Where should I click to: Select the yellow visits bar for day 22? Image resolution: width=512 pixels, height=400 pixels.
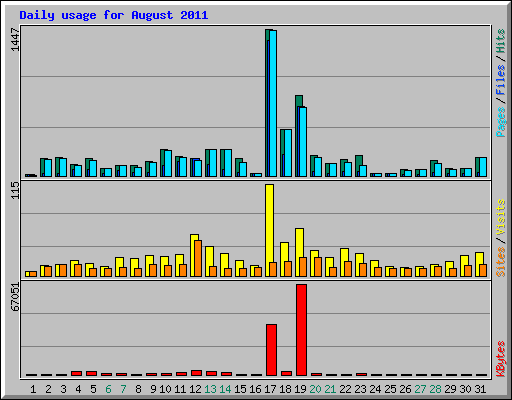click(344, 262)
